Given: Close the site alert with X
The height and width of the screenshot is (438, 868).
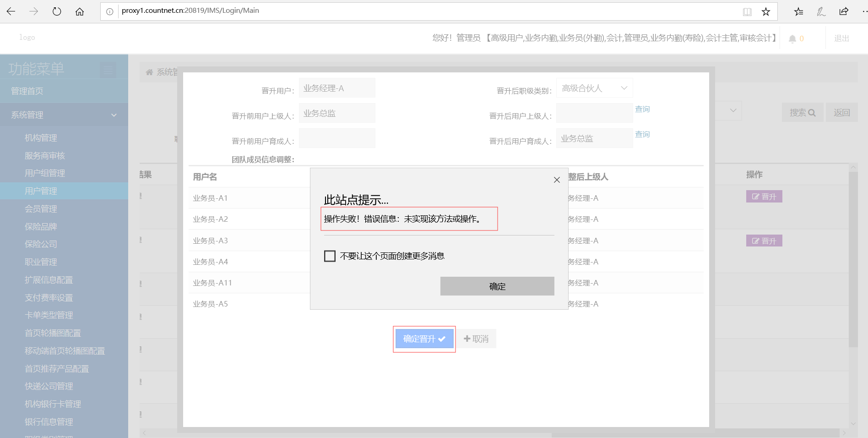Looking at the screenshot, I should [x=557, y=180].
